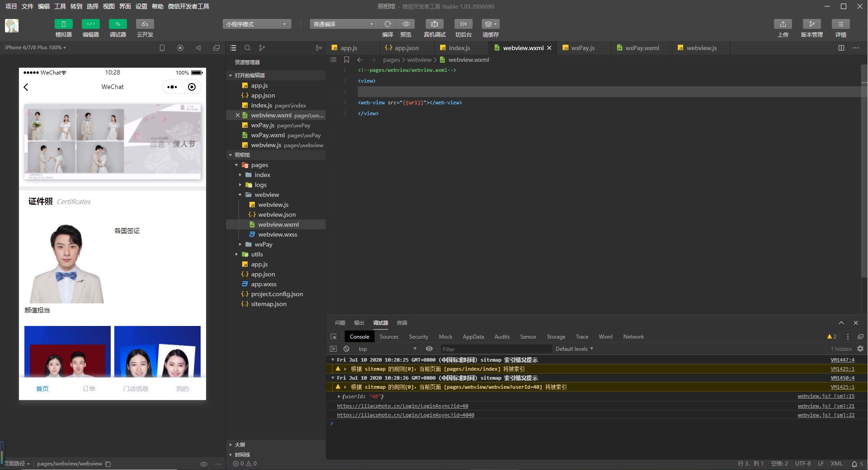Tap the 订单 tab in simulator
868x470 pixels.
pyautogui.click(x=89, y=389)
